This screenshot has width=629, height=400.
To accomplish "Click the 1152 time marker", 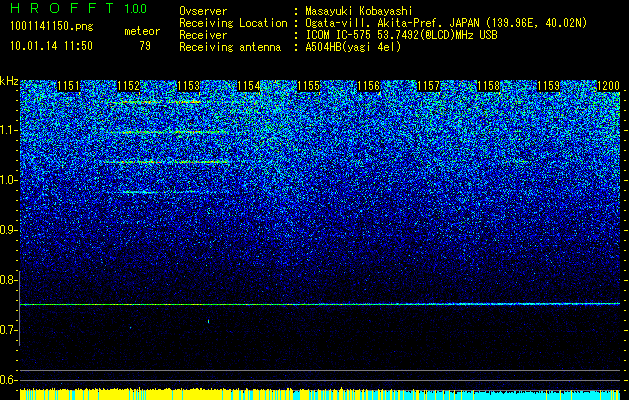I will click(x=129, y=86).
